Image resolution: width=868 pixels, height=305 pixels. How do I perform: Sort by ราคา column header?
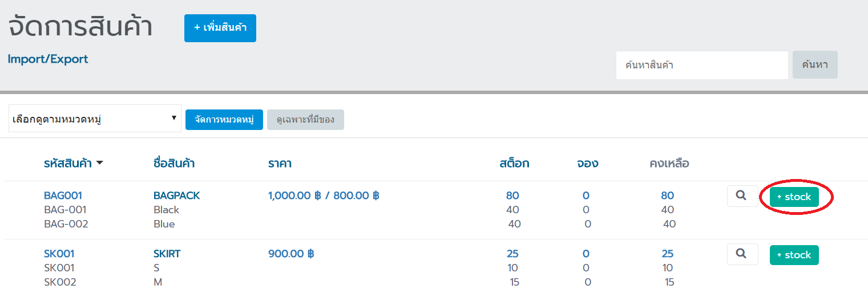click(280, 164)
